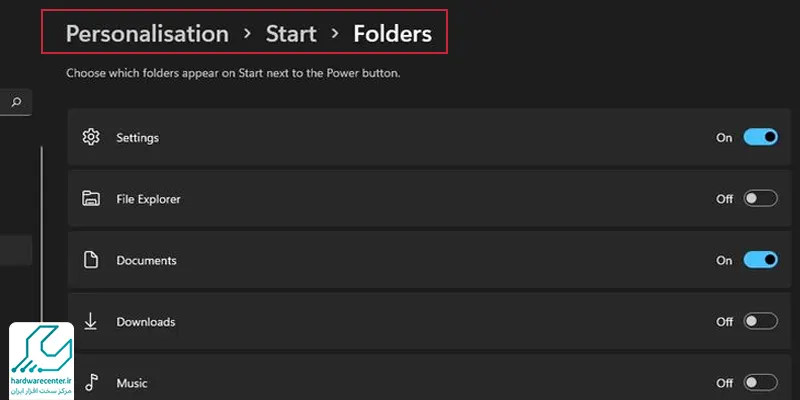800x400 pixels.
Task: Click the Folders breadcrumb title
Action: click(392, 34)
